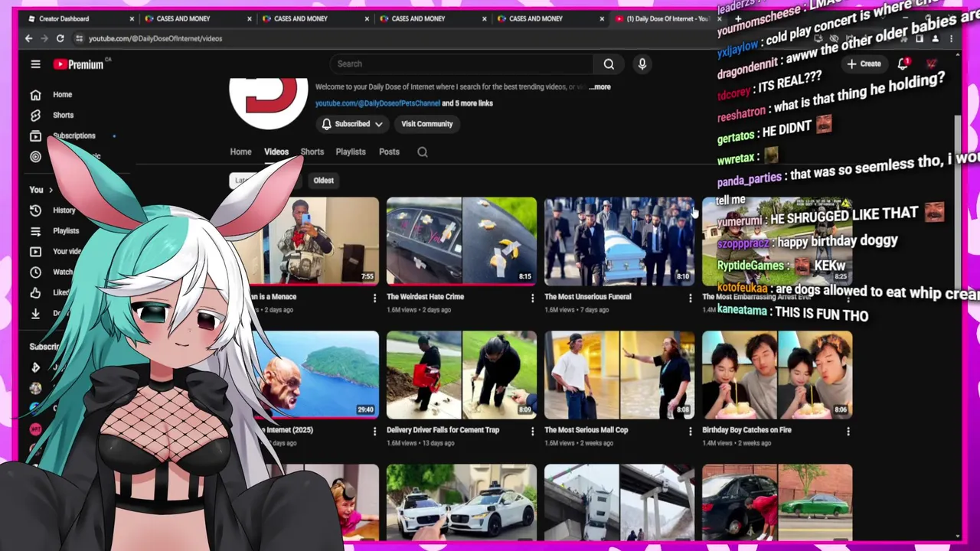The height and width of the screenshot is (551, 980).
Task: Click the browser address bar URL
Action: pos(155,38)
